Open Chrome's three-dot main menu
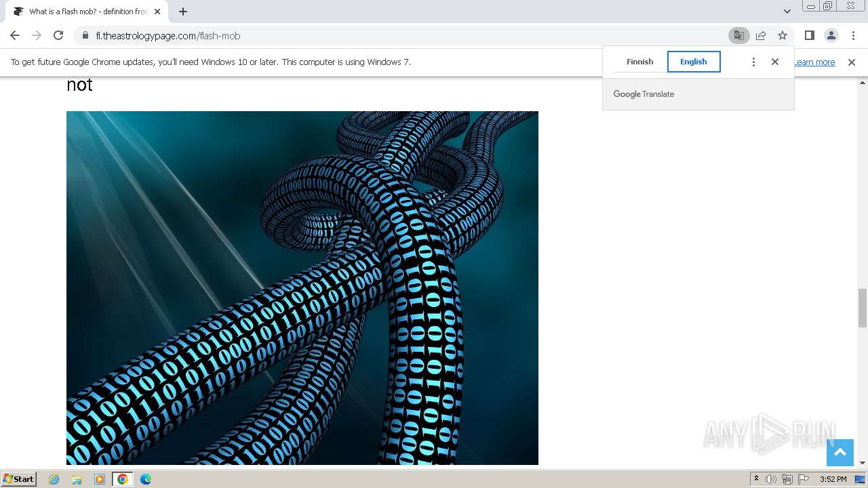 coord(853,35)
